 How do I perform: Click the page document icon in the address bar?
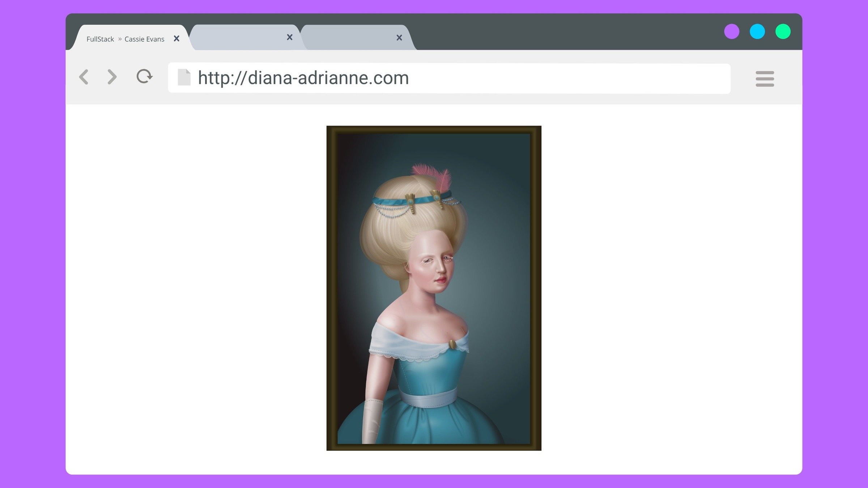pos(184,77)
